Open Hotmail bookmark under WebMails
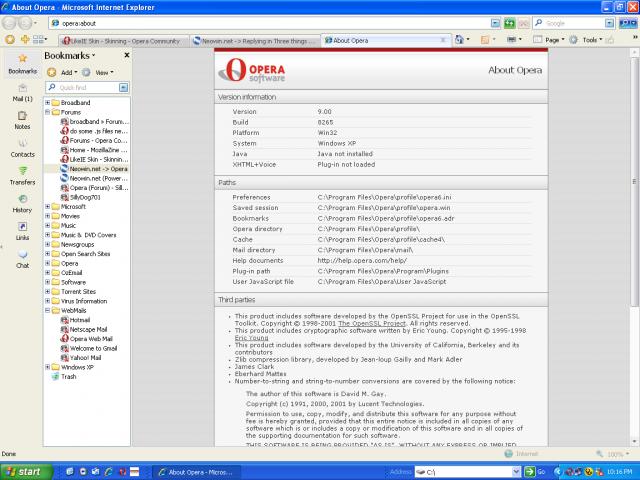640x480 pixels. click(x=81, y=319)
